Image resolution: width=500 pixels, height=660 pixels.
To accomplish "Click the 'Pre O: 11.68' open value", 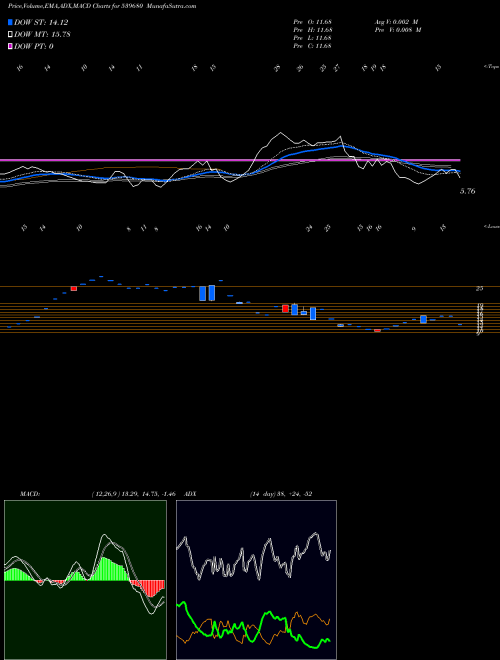I will (313, 21).
